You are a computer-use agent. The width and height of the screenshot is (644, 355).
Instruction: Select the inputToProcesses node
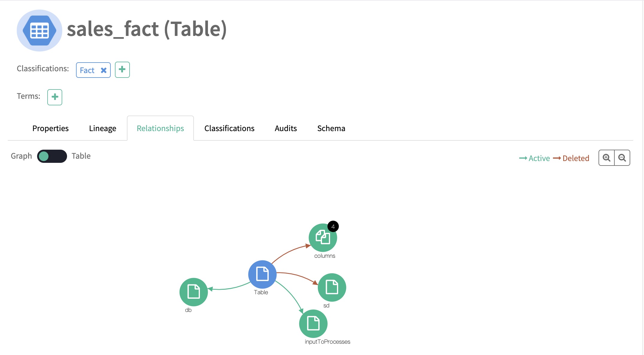(313, 324)
